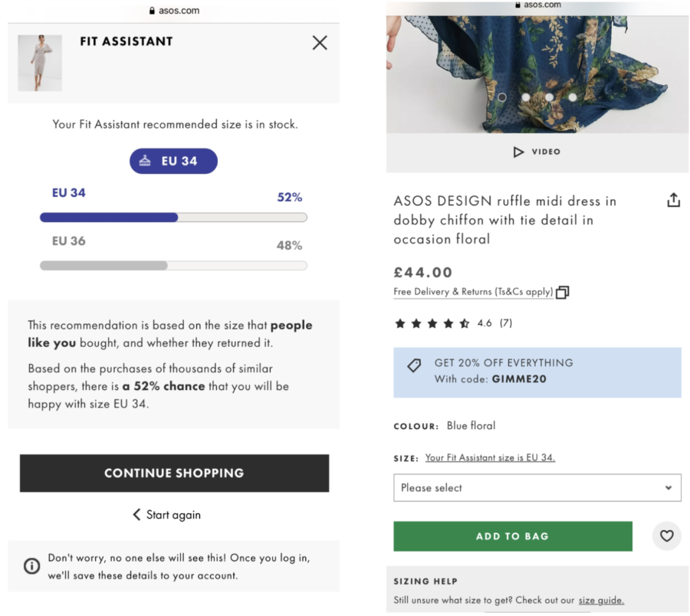This screenshot has height=616, width=690.
Task: Tap the share icon beside product title
Action: pos(673,201)
